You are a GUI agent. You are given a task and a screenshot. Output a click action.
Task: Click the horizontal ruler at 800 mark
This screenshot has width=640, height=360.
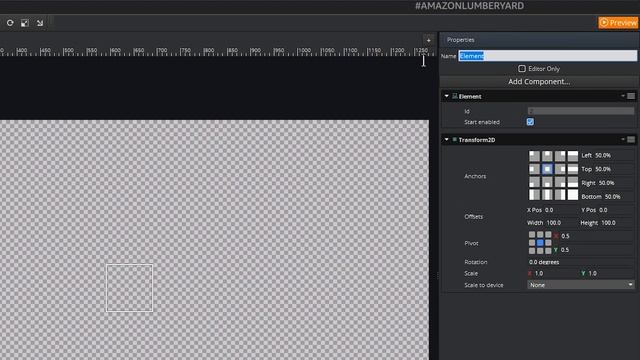209,51
